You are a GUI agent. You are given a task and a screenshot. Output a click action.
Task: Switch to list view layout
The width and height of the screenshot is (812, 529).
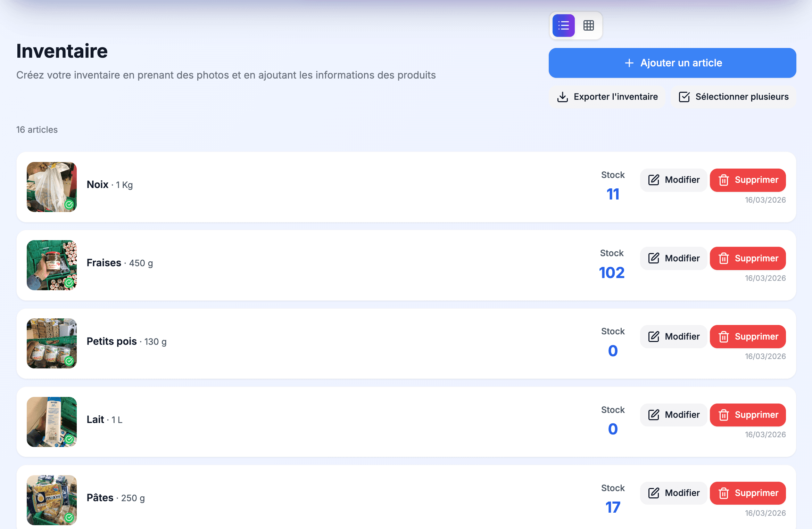[x=563, y=25]
